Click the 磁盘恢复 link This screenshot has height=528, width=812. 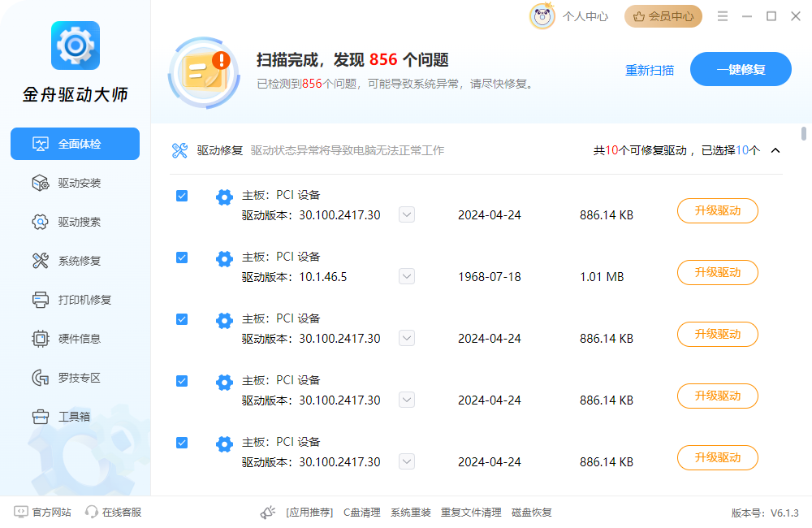(531, 513)
